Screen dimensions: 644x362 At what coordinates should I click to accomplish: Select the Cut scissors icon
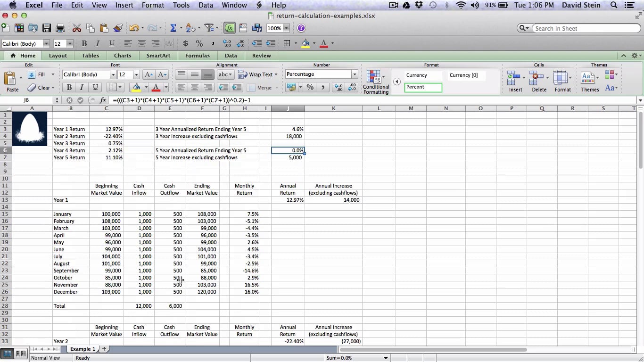coord(76,28)
